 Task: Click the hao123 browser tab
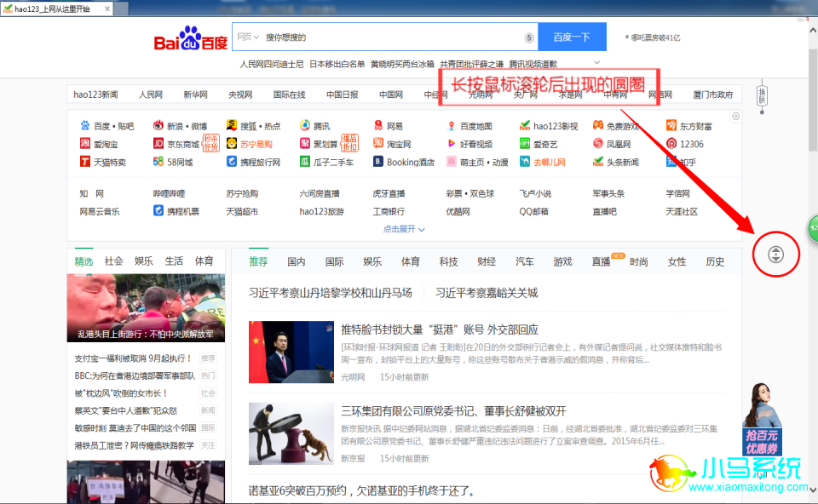[56, 9]
